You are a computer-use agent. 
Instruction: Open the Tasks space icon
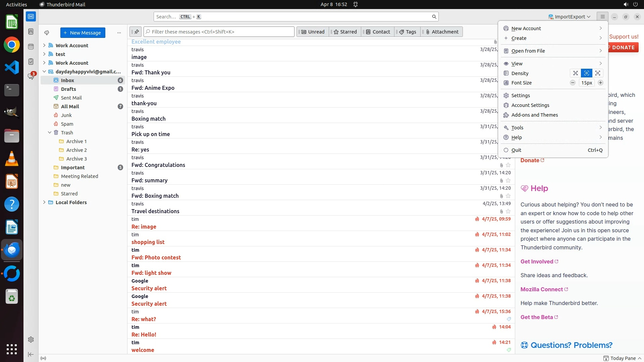coord(31,62)
